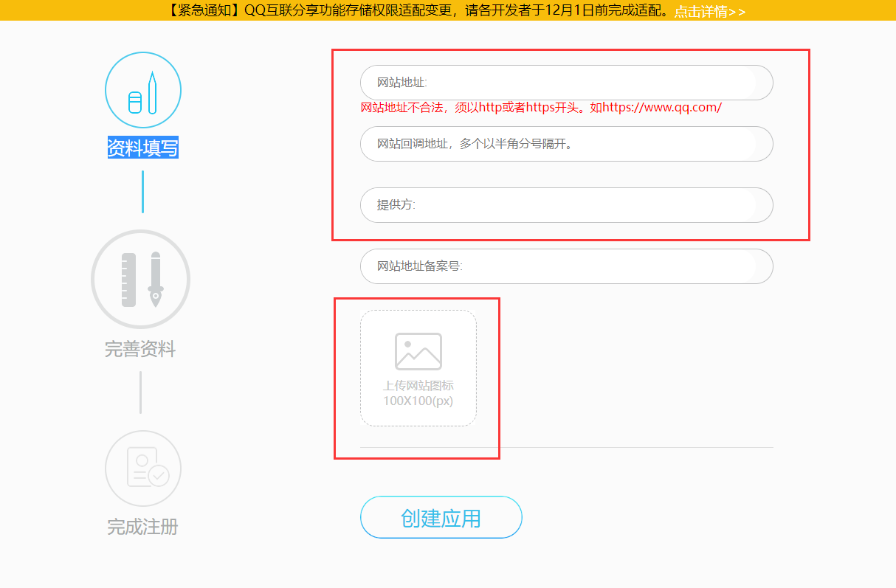Click the gray connector line below 完善资料
The width and height of the screenshot is (896, 588).
[x=140, y=392]
